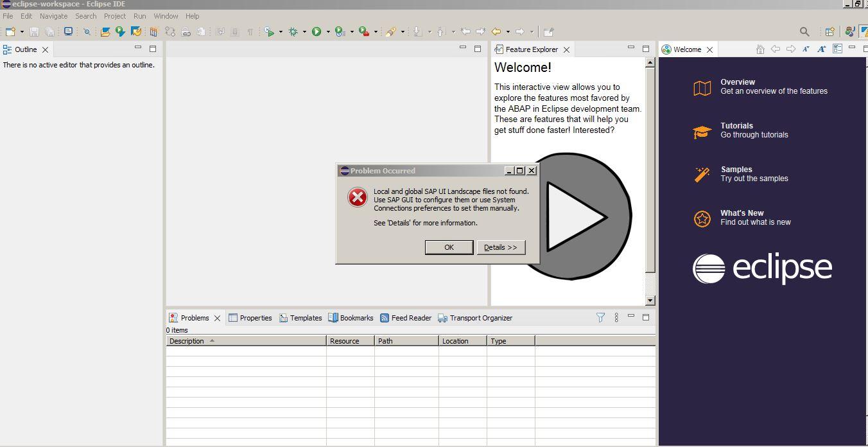Screen dimensions: 868x447
Task: Close the Feature Explorer tab
Action: tap(566, 49)
